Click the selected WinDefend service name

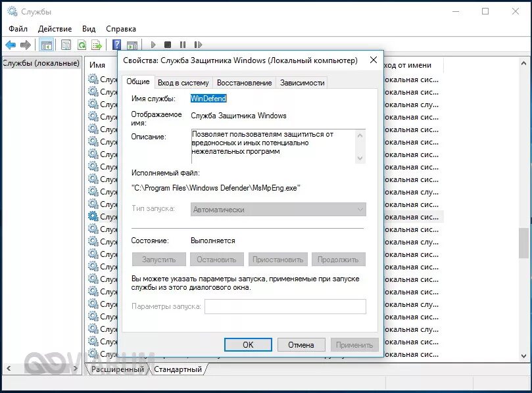(x=208, y=99)
